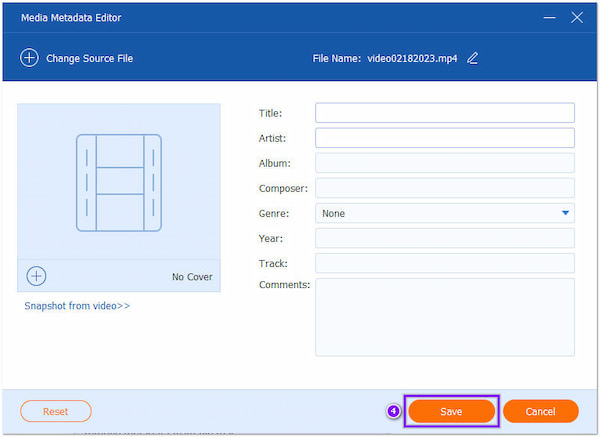Image resolution: width=600 pixels, height=437 pixels.
Task: Focus the Track input field
Action: coord(445,263)
